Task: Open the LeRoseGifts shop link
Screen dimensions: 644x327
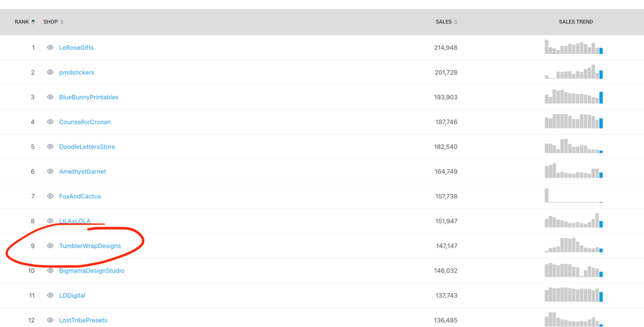Action: 76,48
